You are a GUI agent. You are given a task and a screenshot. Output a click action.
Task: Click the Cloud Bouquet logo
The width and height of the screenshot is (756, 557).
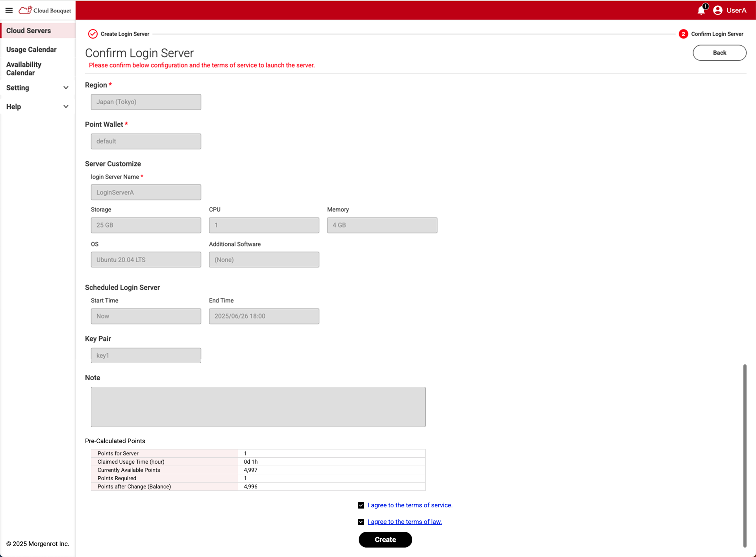pos(45,10)
